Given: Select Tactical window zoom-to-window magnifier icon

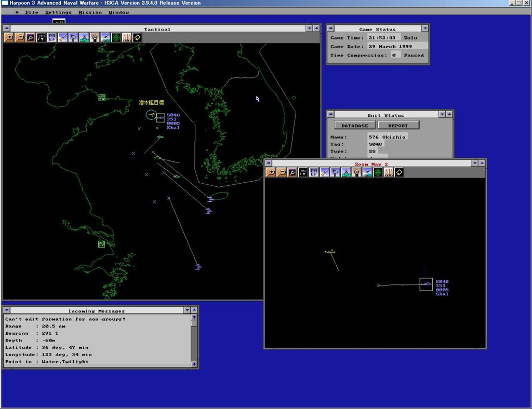Looking at the screenshot, I should coord(30,37).
